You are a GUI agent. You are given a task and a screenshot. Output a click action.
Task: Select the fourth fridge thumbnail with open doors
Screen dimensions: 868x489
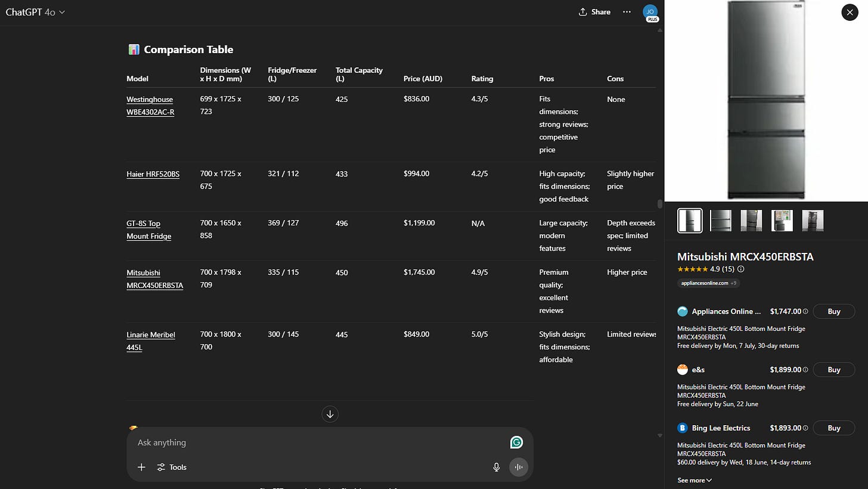click(x=782, y=221)
